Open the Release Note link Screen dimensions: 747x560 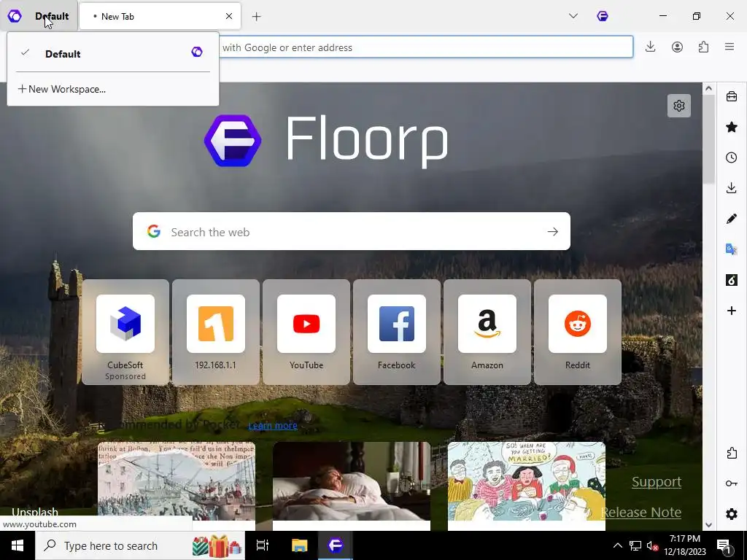[641, 513]
